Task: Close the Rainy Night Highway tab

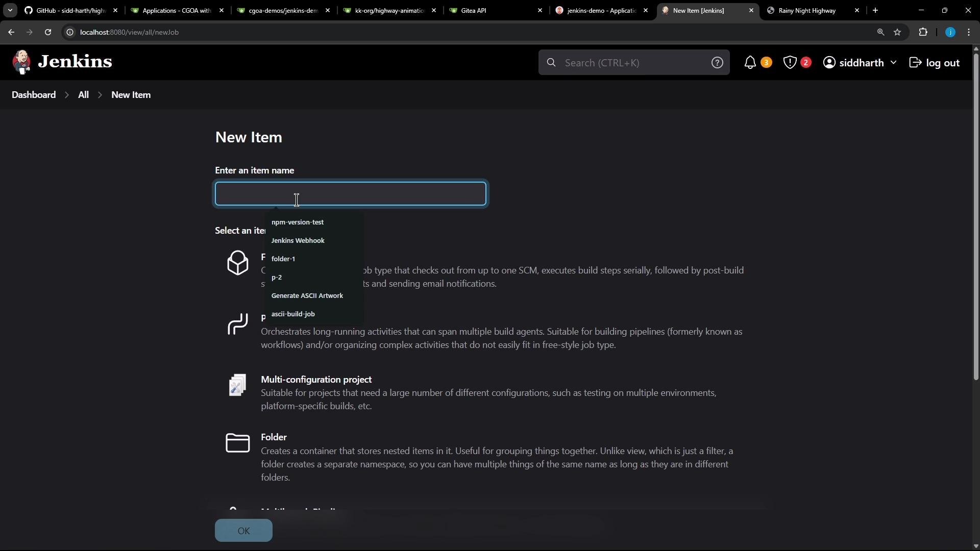Action: click(x=857, y=10)
